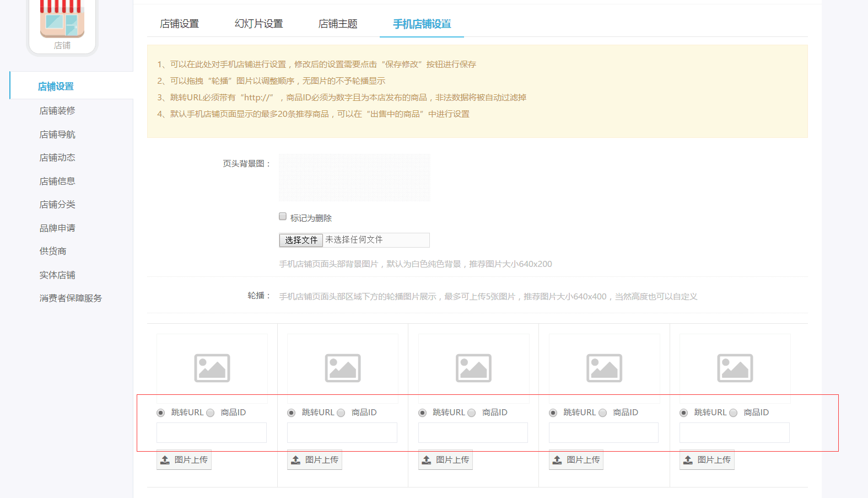Go to 实体店铺 in sidebar

pos(57,275)
